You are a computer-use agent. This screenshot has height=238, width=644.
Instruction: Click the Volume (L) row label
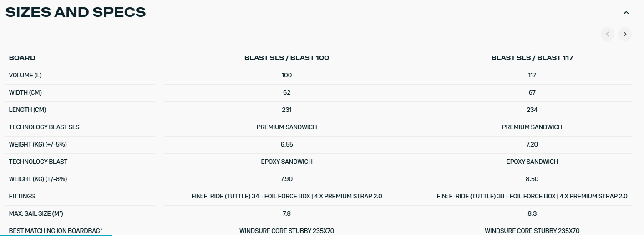pyautogui.click(x=25, y=75)
